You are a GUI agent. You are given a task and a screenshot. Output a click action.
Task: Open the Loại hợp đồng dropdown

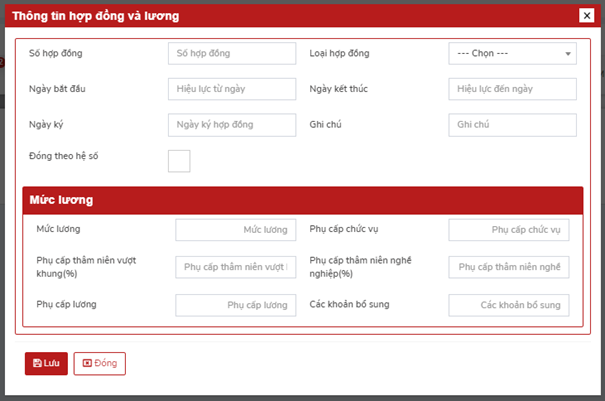click(512, 53)
